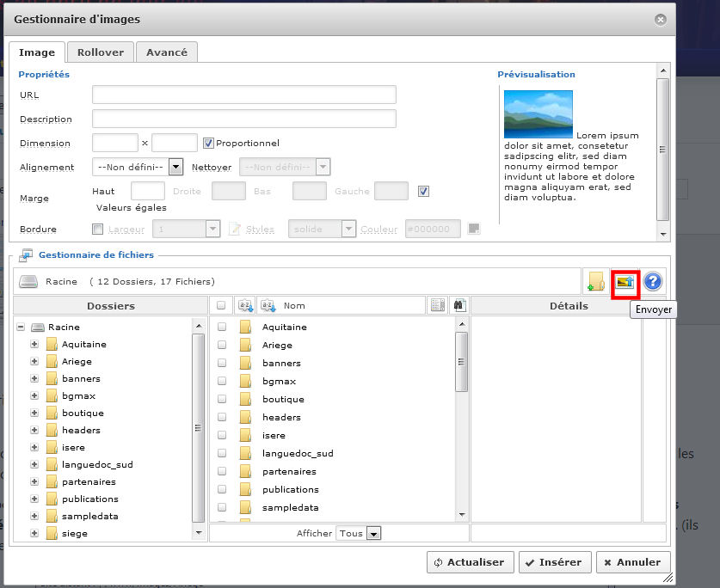Switch to the Avancé tab

click(x=167, y=52)
